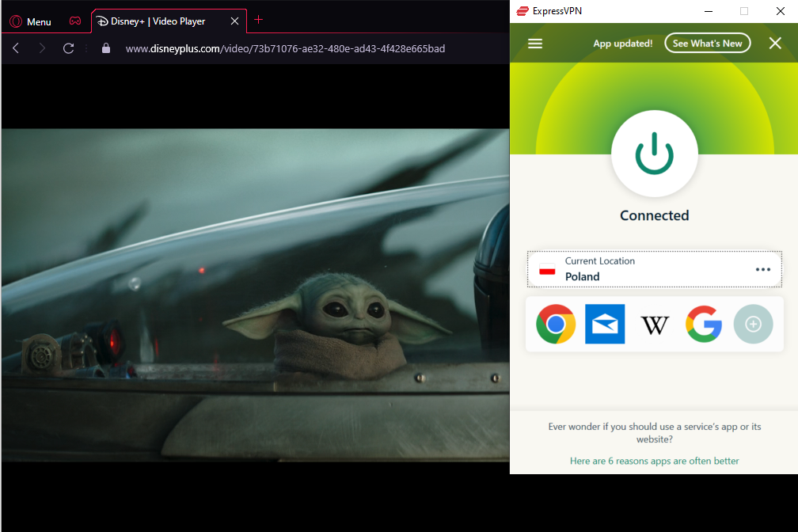Open the 6 reasons apps are better link
This screenshot has height=532, width=798.
[655, 461]
